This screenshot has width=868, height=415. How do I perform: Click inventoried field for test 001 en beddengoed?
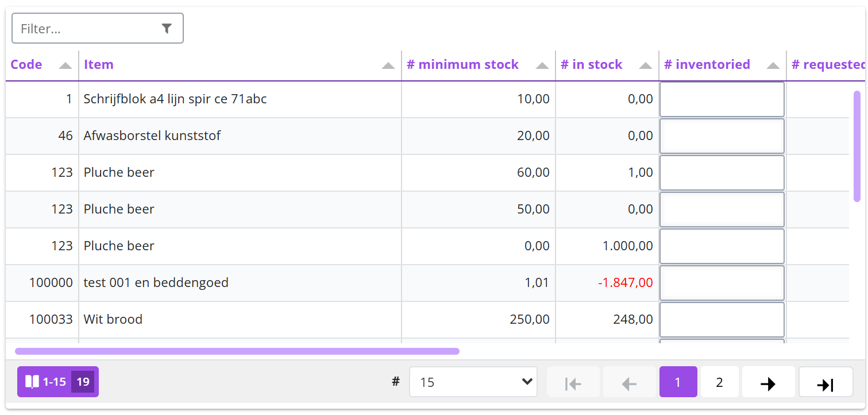[x=722, y=283]
